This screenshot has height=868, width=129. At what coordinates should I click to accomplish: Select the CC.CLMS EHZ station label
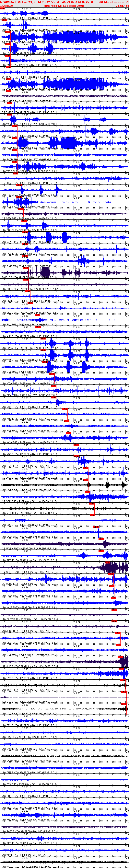tap(30, 584)
